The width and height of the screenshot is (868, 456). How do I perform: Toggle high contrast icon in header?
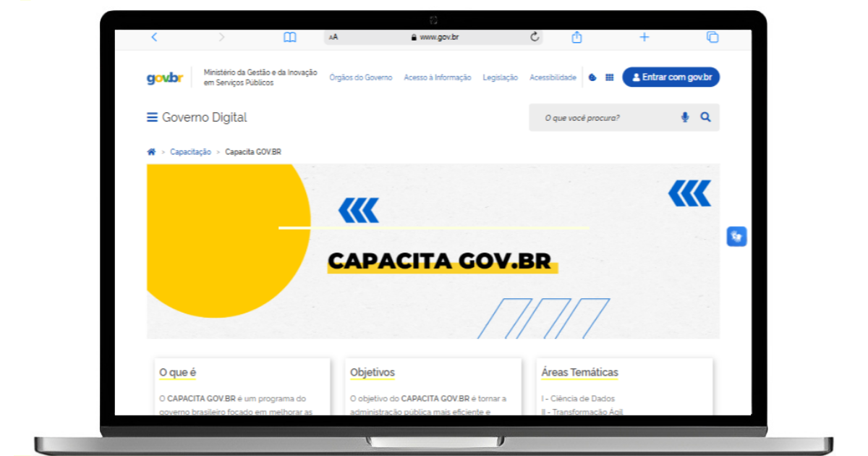pos(592,77)
